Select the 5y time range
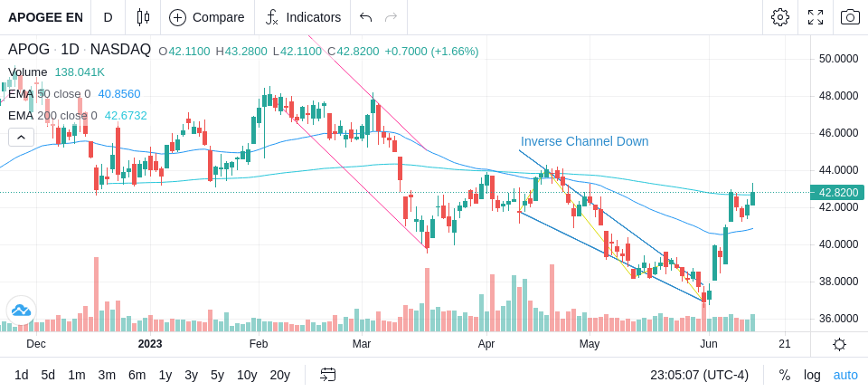The height and width of the screenshot is (392, 868). pos(217,375)
